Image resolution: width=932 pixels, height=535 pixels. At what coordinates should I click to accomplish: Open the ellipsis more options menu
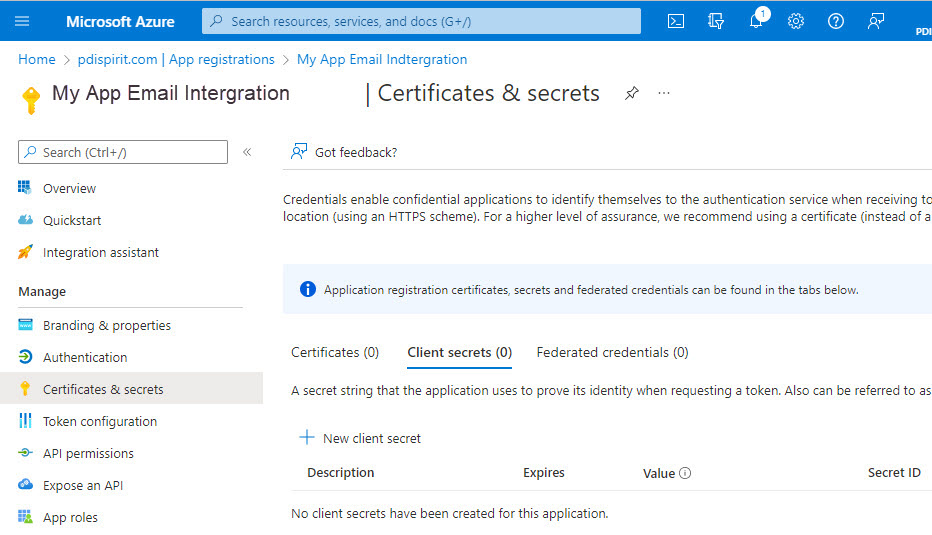(x=664, y=93)
